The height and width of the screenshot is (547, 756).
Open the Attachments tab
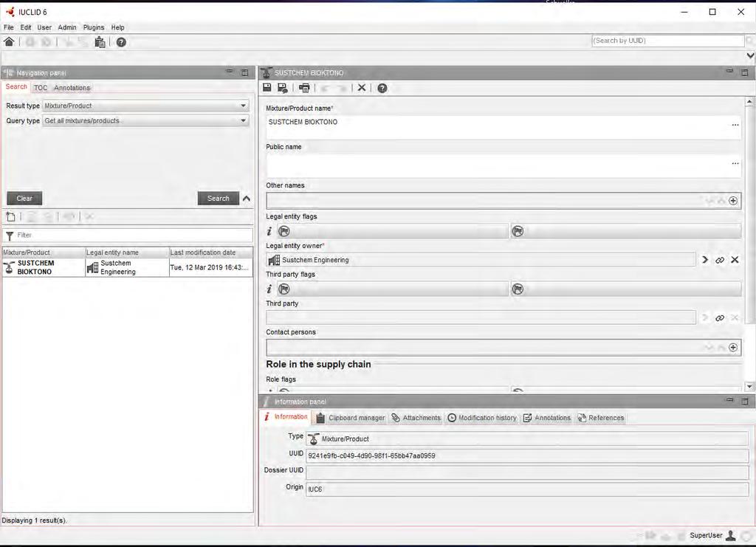pos(416,418)
